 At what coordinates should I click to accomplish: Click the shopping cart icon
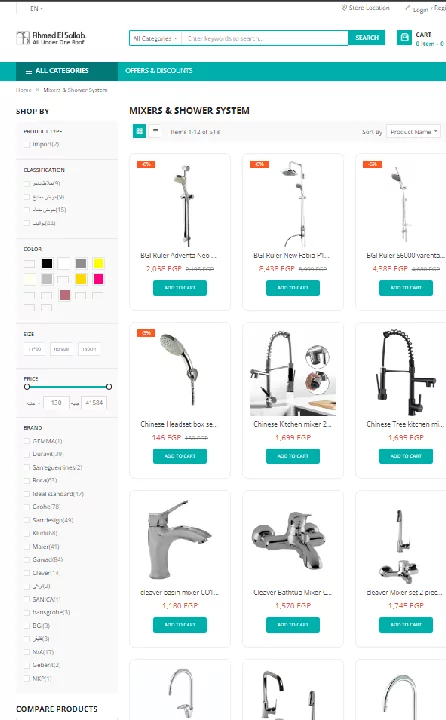click(x=404, y=38)
